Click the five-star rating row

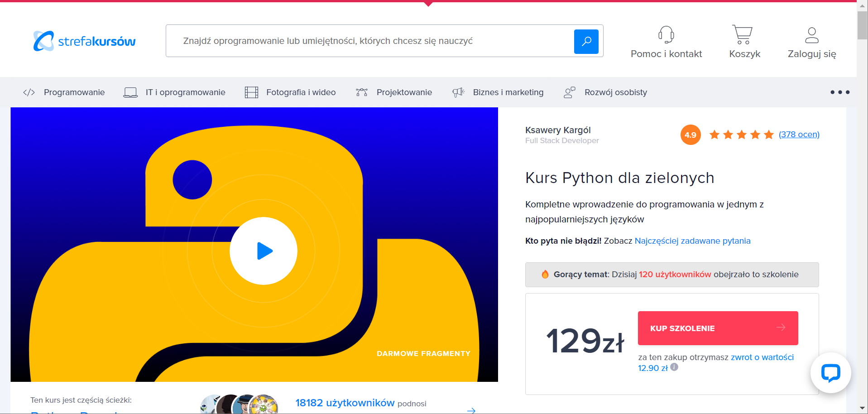741,135
